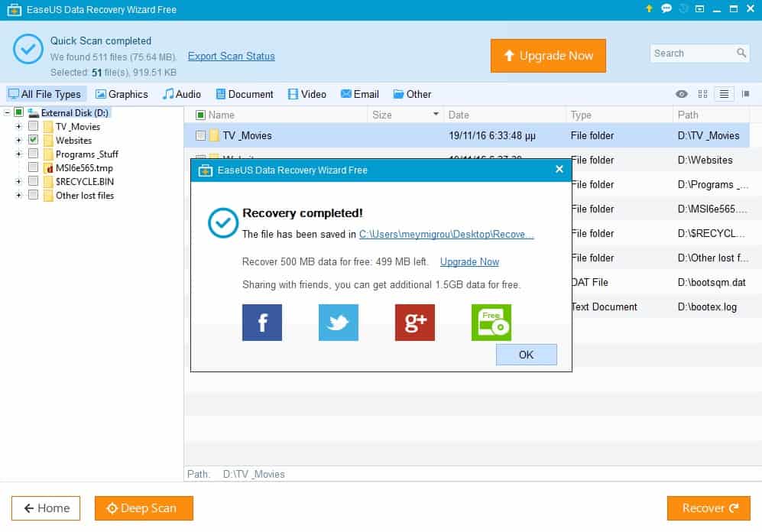Filter by Other file type
Viewport: 762px width, 532px height.
(412, 94)
